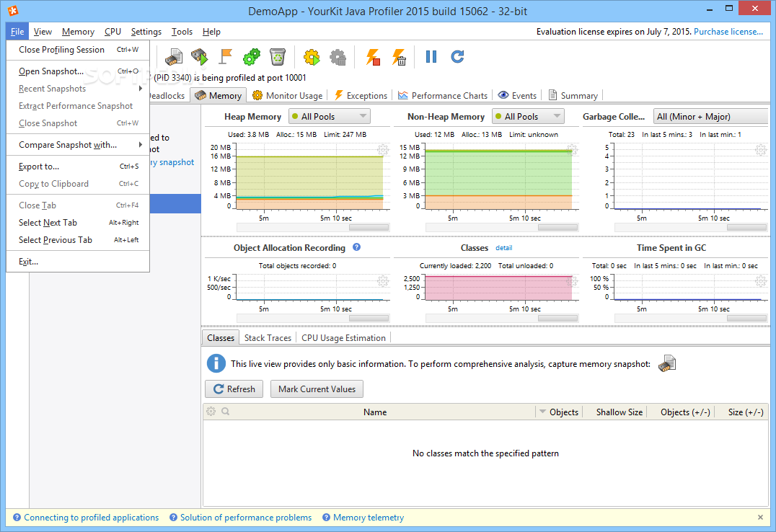Switch to Exceptions tab
Viewport: 776px width, 532px height.
click(361, 95)
